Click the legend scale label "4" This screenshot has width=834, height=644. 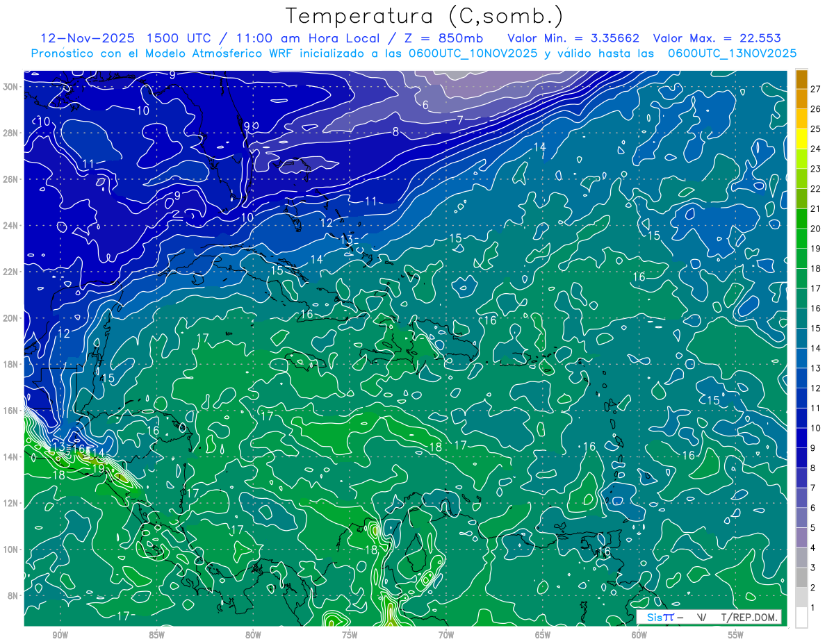[813, 548]
